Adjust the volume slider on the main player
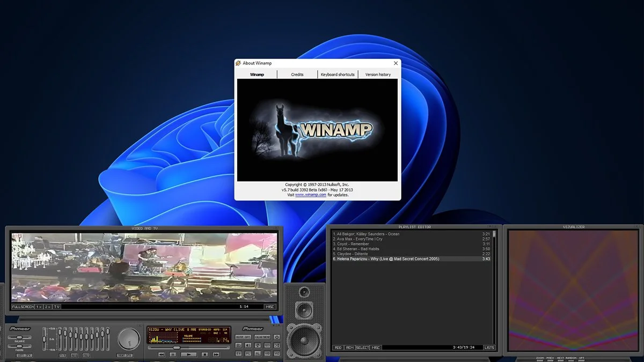 (192, 339)
